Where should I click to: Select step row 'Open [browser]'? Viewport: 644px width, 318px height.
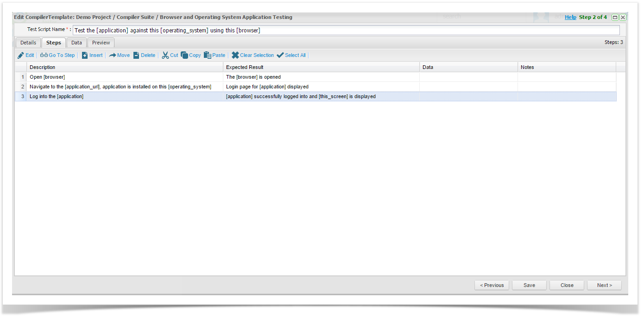coord(125,77)
